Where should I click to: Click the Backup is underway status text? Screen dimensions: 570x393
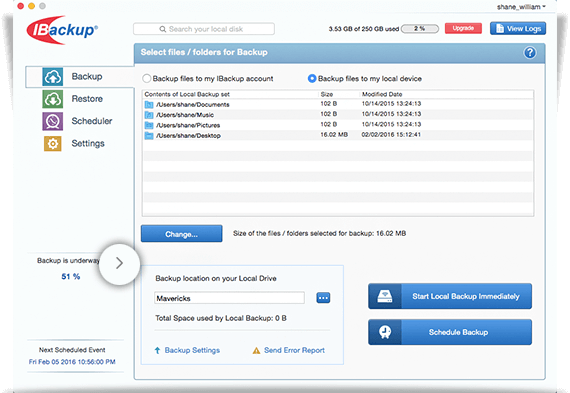coord(68,261)
